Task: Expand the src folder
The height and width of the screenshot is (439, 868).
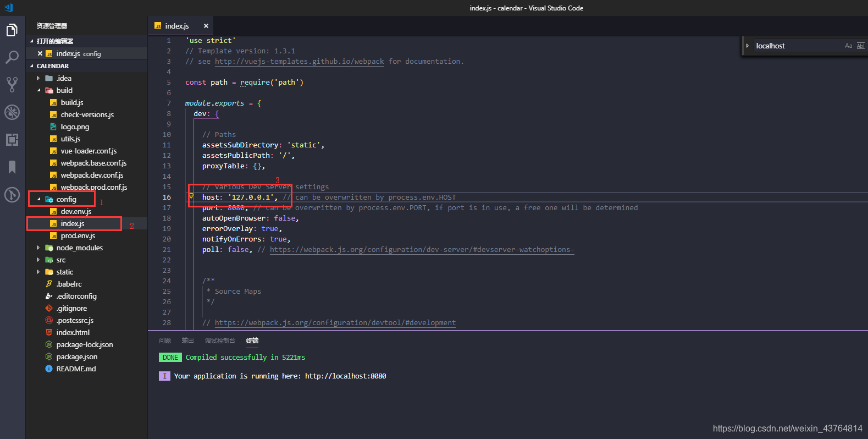Action: pos(38,260)
